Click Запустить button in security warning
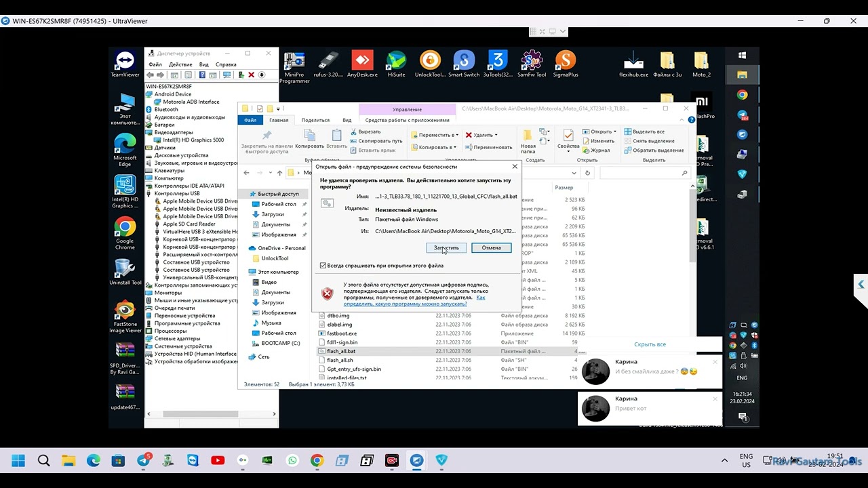Viewport: 868px width, 488px height. pyautogui.click(x=446, y=247)
